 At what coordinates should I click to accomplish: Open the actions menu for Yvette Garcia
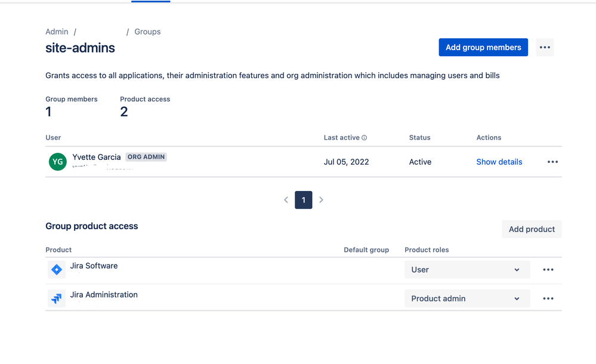pyautogui.click(x=552, y=162)
